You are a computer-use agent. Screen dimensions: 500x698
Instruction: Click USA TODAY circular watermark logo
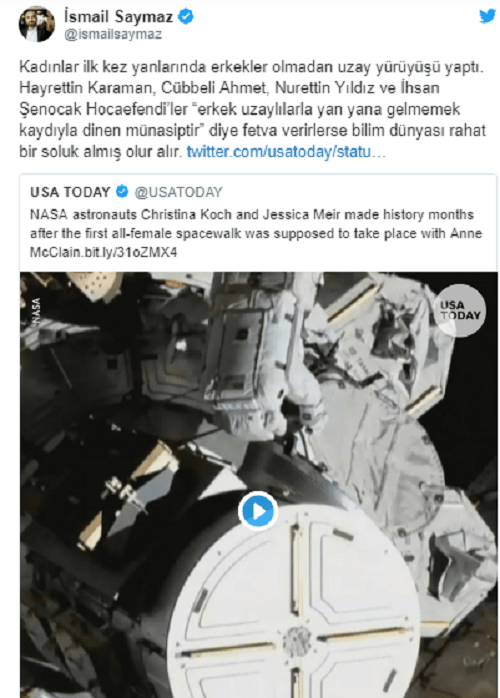pos(459,310)
